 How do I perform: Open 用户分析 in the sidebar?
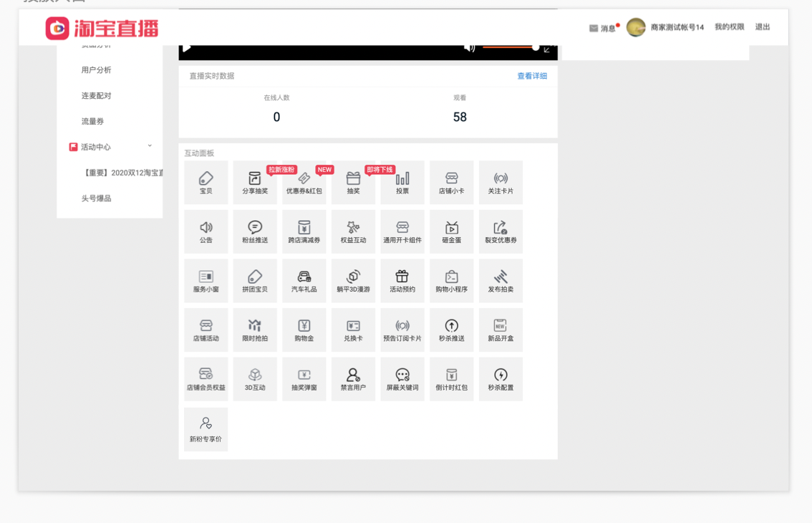coord(97,70)
